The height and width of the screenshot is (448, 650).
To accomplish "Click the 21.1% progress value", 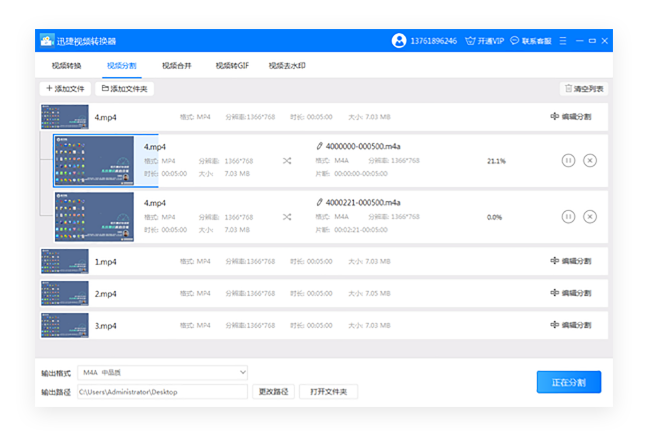I will point(496,161).
